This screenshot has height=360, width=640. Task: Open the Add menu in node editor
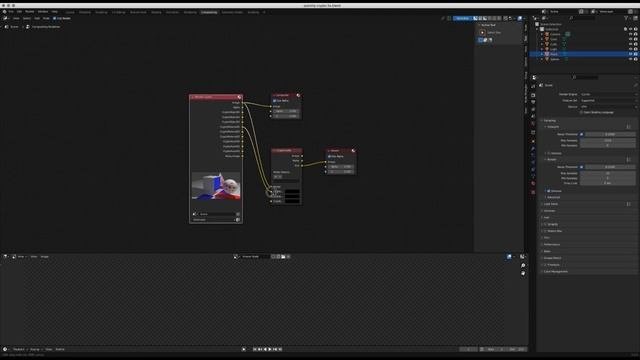pos(37,18)
